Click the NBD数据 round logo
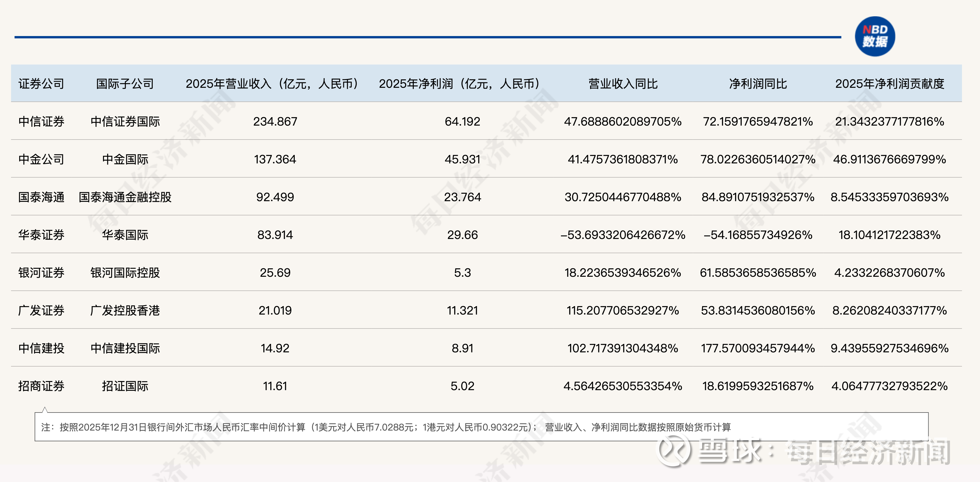 tap(875, 37)
